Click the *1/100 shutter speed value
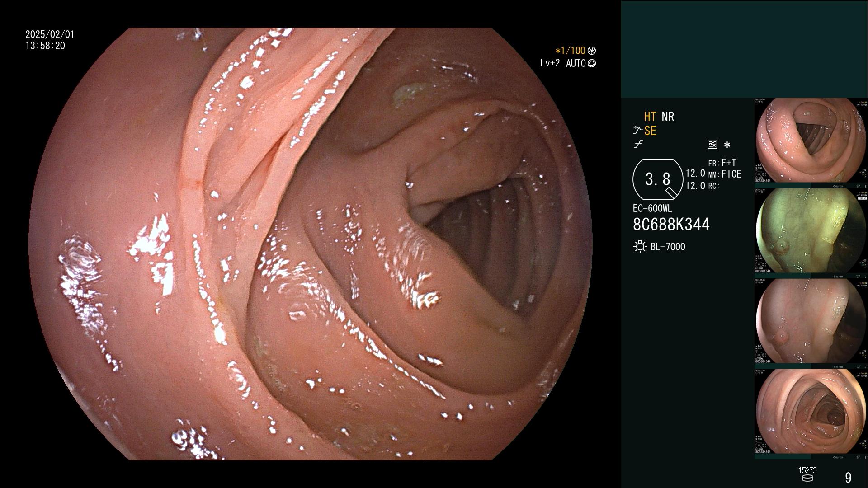The height and width of the screenshot is (488, 868). (570, 51)
